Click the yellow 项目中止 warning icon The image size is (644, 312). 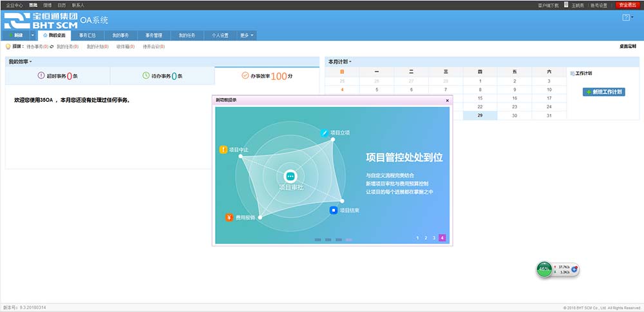(x=223, y=150)
